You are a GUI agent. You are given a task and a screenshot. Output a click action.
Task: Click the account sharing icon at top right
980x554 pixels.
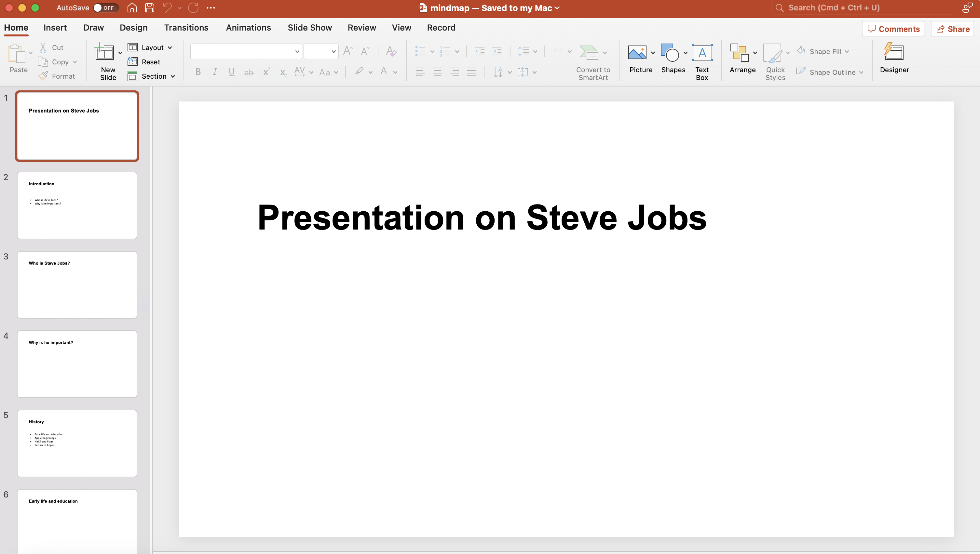click(x=967, y=7)
